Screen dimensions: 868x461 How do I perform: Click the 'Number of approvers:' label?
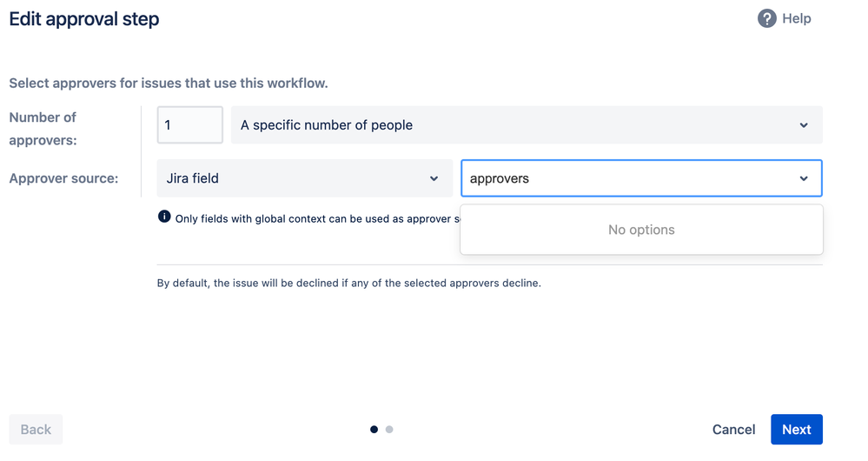pos(43,129)
